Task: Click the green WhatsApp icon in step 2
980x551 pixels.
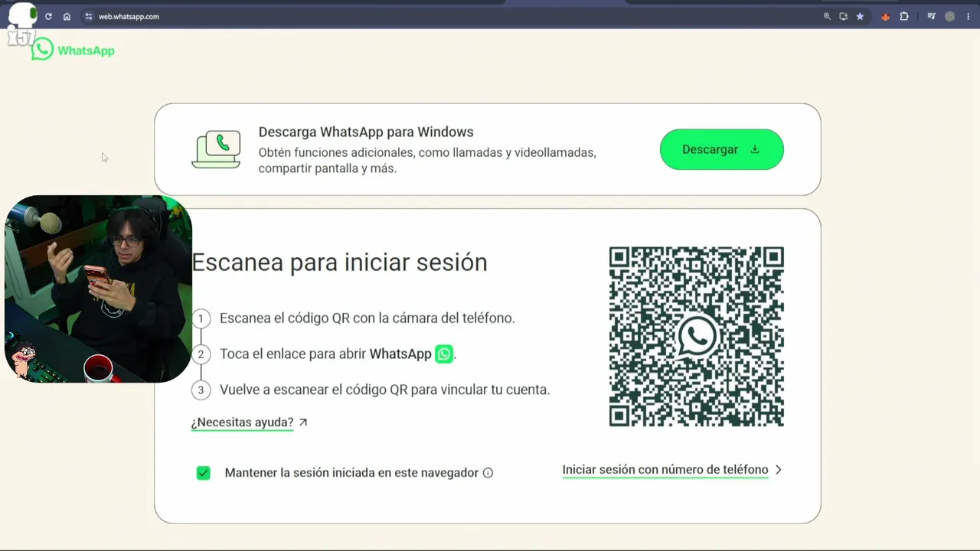Action: pos(444,354)
